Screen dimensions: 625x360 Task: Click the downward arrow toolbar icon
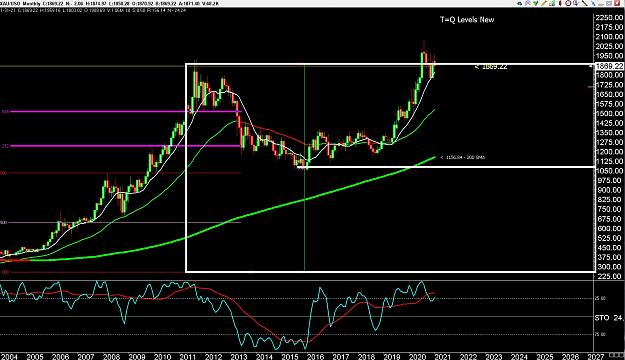click(x=576, y=3)
